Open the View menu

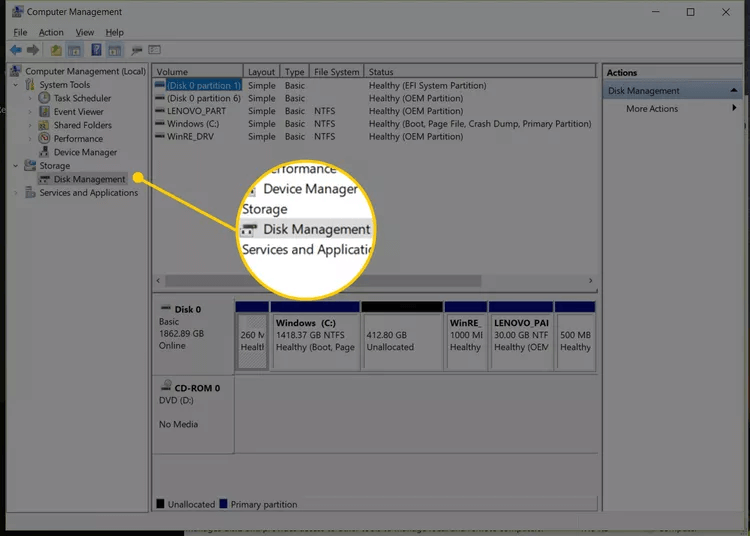coord(84,33)
